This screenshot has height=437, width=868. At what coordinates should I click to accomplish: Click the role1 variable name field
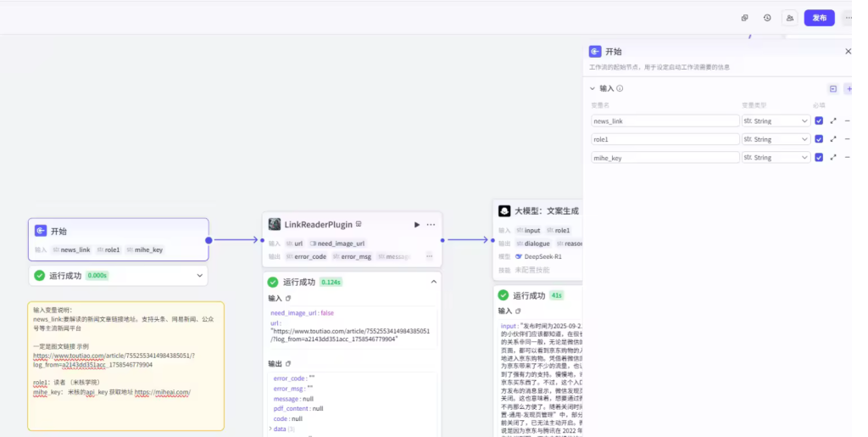coord(665,139)
